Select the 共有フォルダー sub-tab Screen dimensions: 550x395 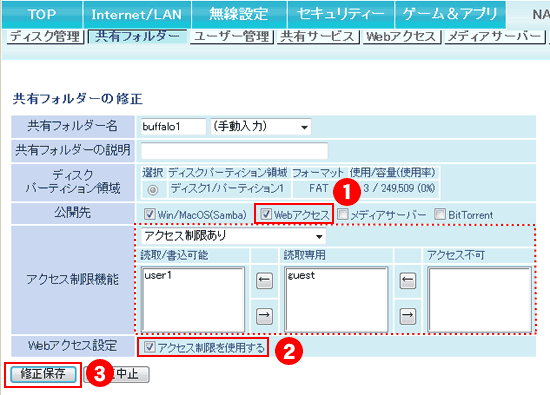[137, 36]
